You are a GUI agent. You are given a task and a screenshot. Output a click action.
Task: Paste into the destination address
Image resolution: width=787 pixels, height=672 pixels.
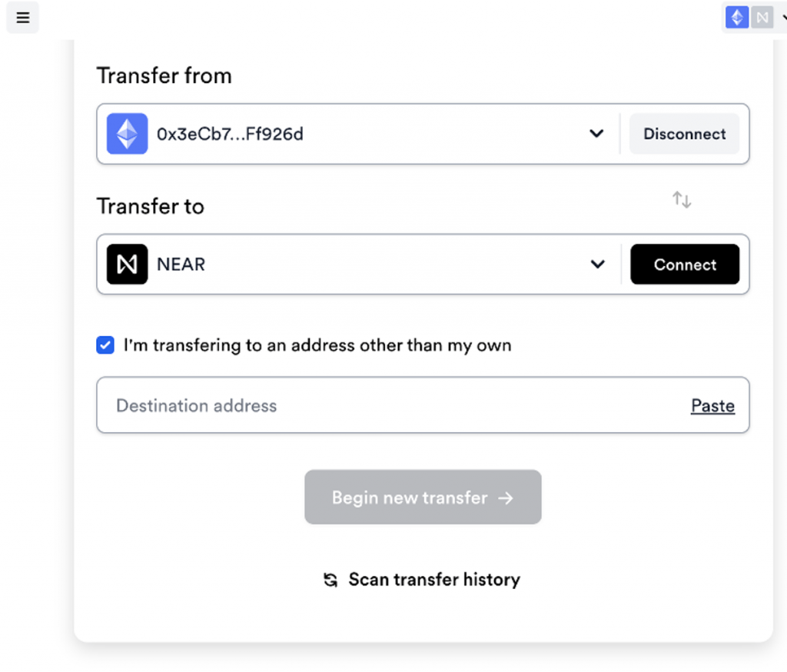(712, 406)
